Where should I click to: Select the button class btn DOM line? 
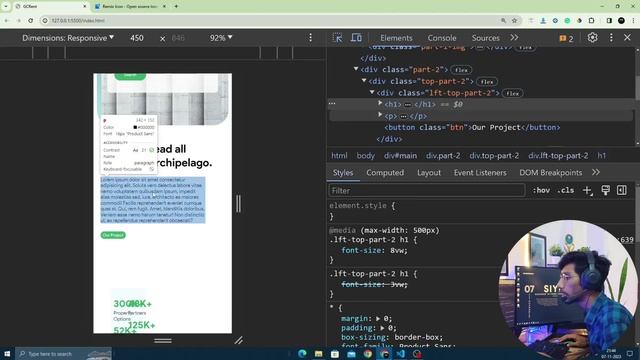(472, 127)
